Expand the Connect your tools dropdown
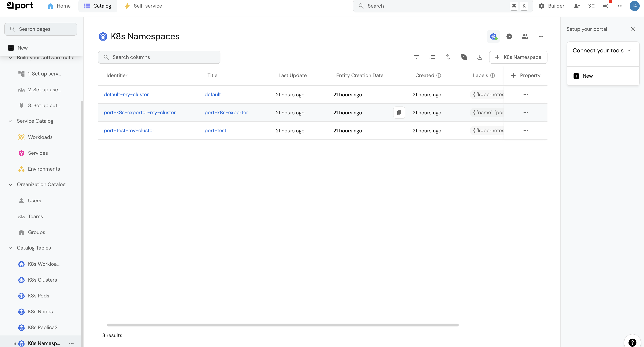 629,50
